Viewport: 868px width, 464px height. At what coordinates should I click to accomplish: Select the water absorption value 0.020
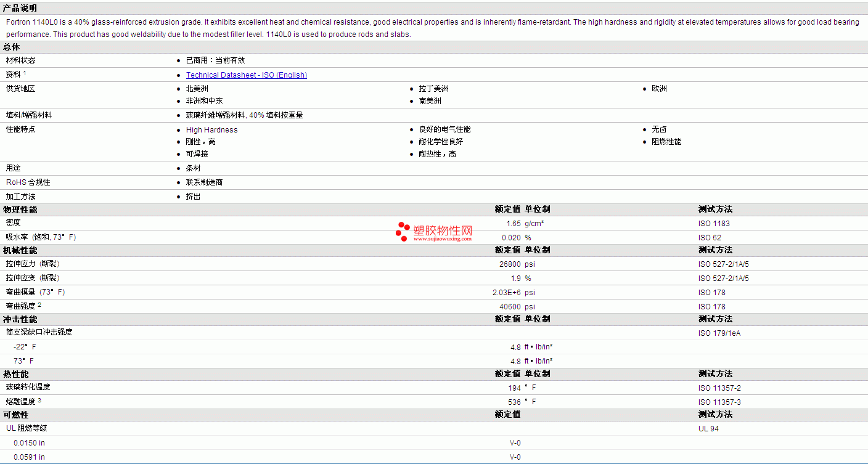click(x=511, y=238)
